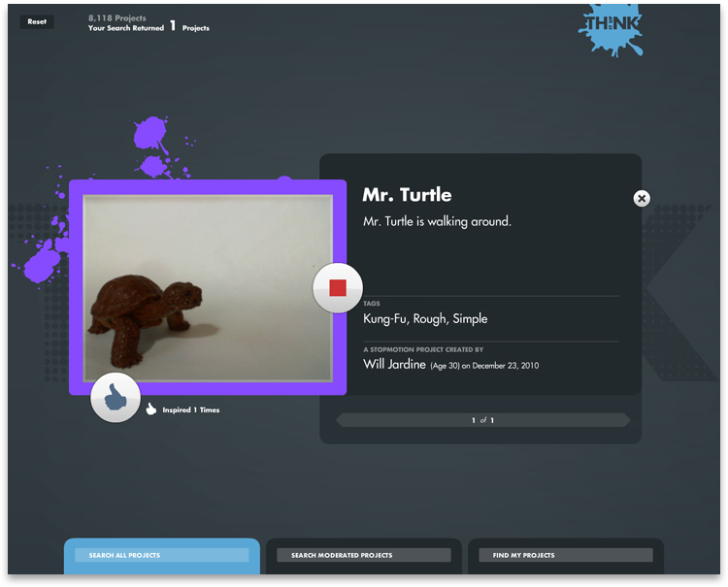Click the Rough tag
This screenshot has width=728, height=587.
pos(429,319)
